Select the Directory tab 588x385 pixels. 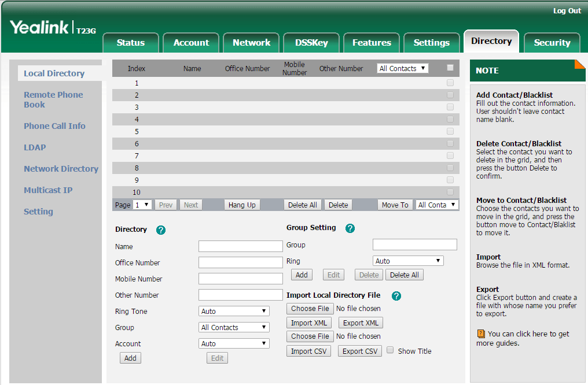point(491,41)
